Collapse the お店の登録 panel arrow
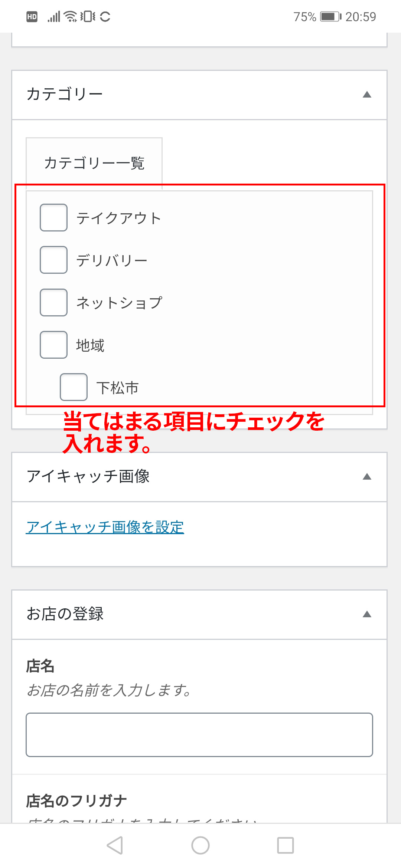This screenshot has height=868, width=401. pyautogui.click(x=367, y=614)
